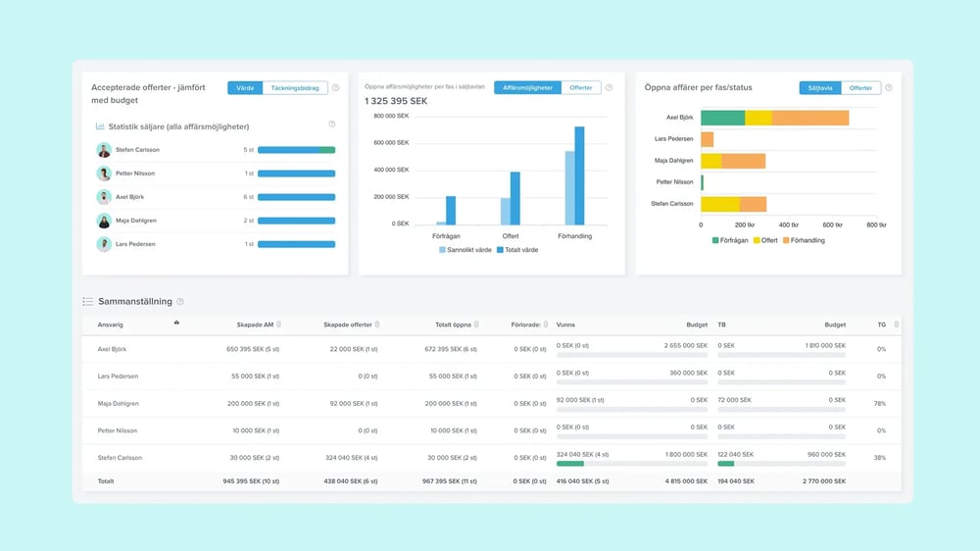Click Maja Dahlgren's avatar in seller list
This screenshot has height=551, width=980.
click(x=104, y=221)
